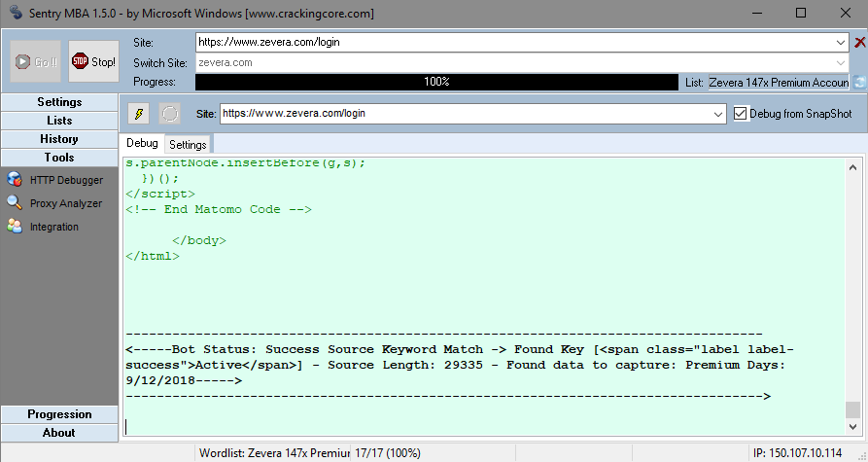Click the List name field
This screenshot has height=462, width=868.
[779, 83]
